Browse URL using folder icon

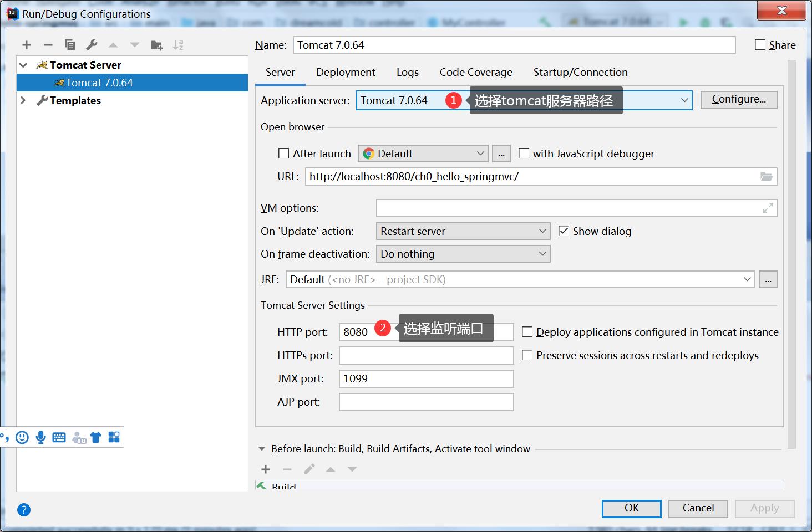pos(767,177)
